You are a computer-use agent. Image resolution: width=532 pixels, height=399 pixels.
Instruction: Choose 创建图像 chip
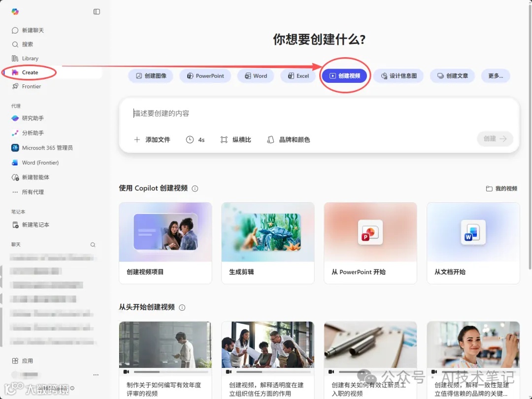pyautogui.click(x=151, y=76)
